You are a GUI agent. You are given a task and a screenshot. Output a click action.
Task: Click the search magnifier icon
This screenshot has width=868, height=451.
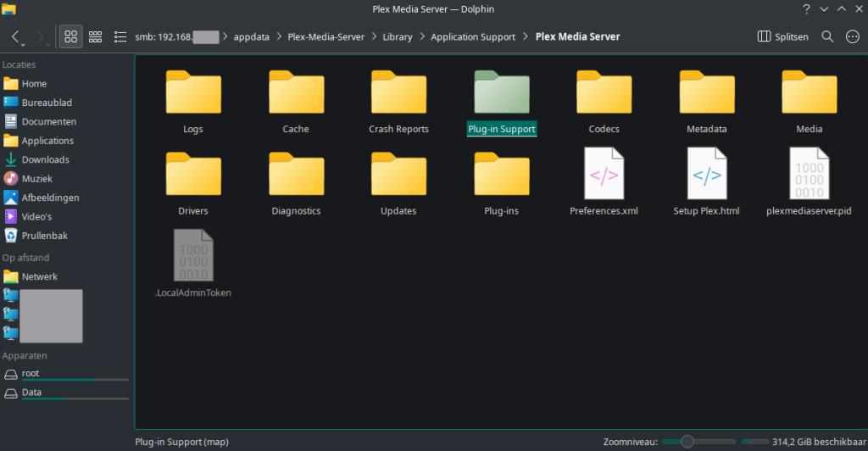828,37
